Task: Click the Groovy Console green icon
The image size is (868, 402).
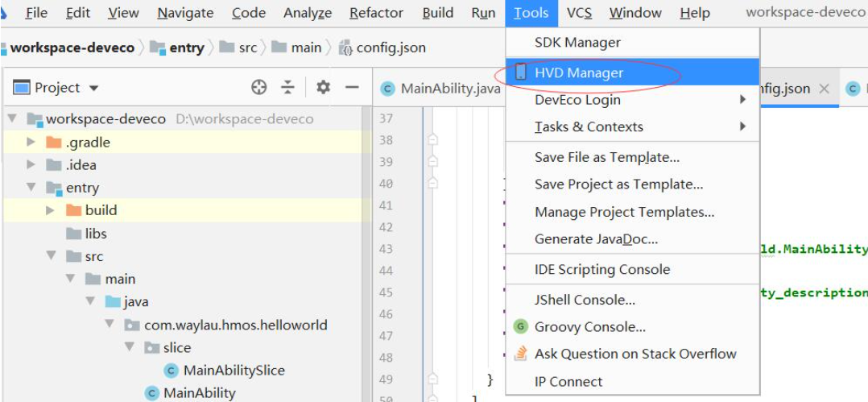Action: [520, 327]
